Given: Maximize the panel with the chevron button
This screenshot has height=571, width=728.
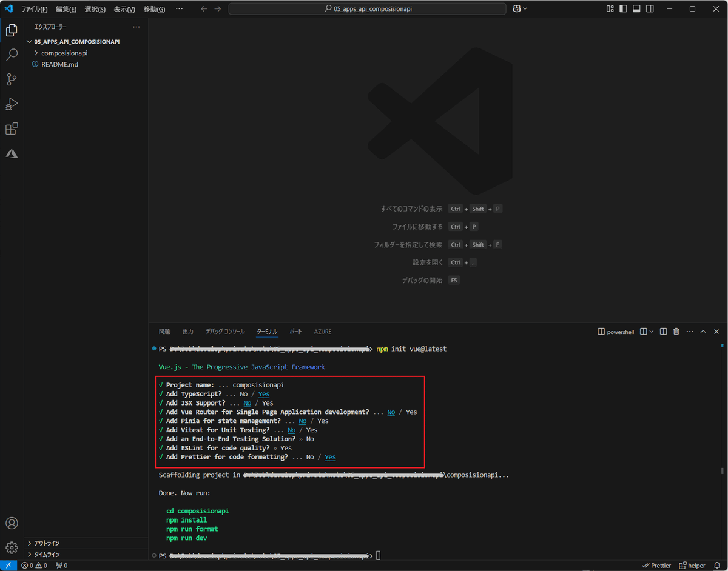Looking at the screenshot, I should (703, 332).
